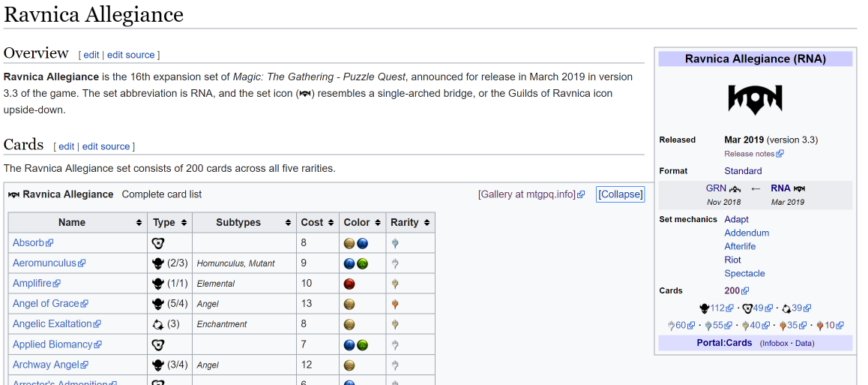
Task: Edit source of the Cards section
Action: 106,146
